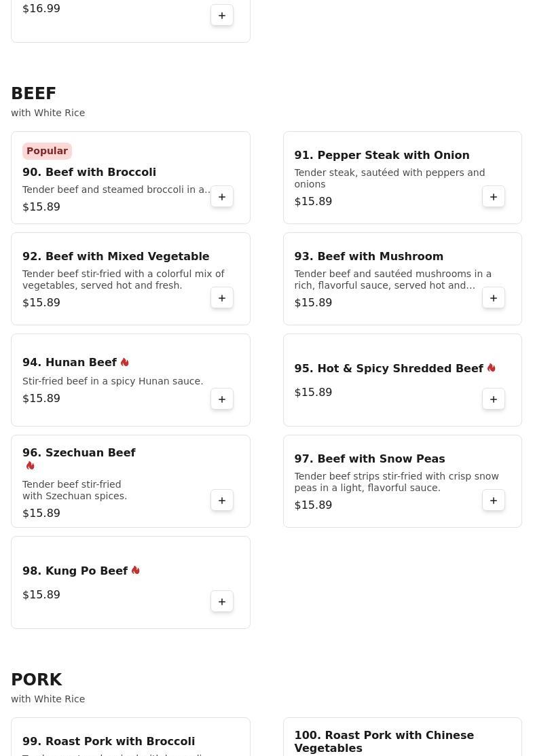Click plus button on $16.99 item

(x=221, y=16)
